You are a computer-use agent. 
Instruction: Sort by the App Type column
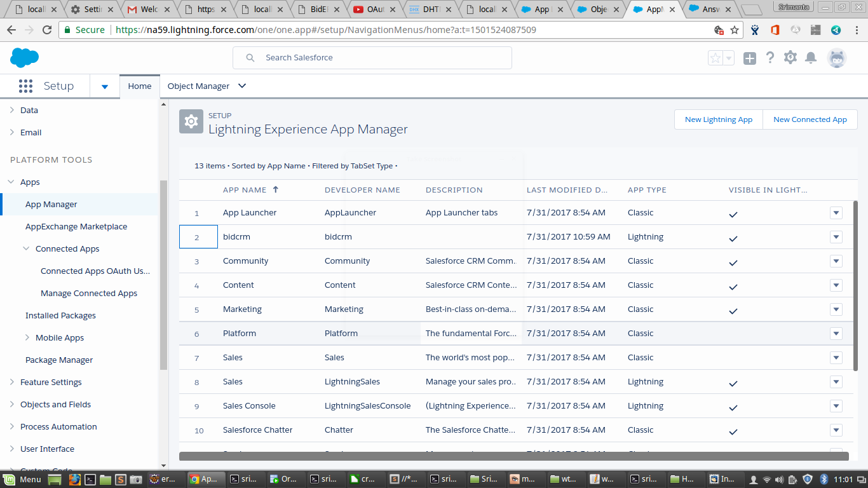[647, 189]
